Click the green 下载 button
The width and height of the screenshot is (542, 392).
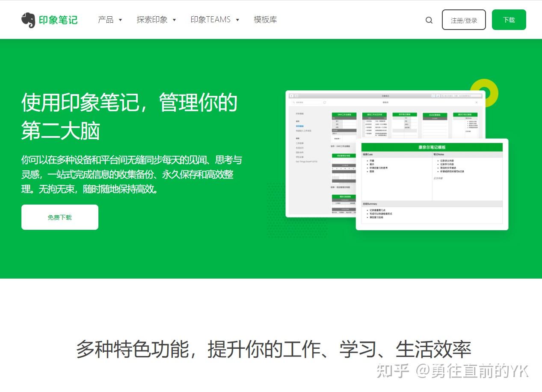click(x=509, y=20)
